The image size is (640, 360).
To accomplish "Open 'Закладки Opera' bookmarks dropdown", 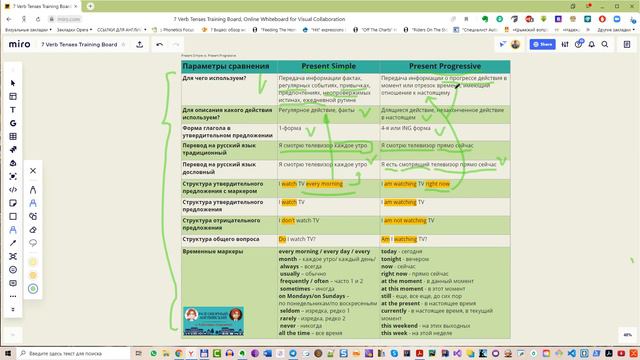I will [74, 30].
